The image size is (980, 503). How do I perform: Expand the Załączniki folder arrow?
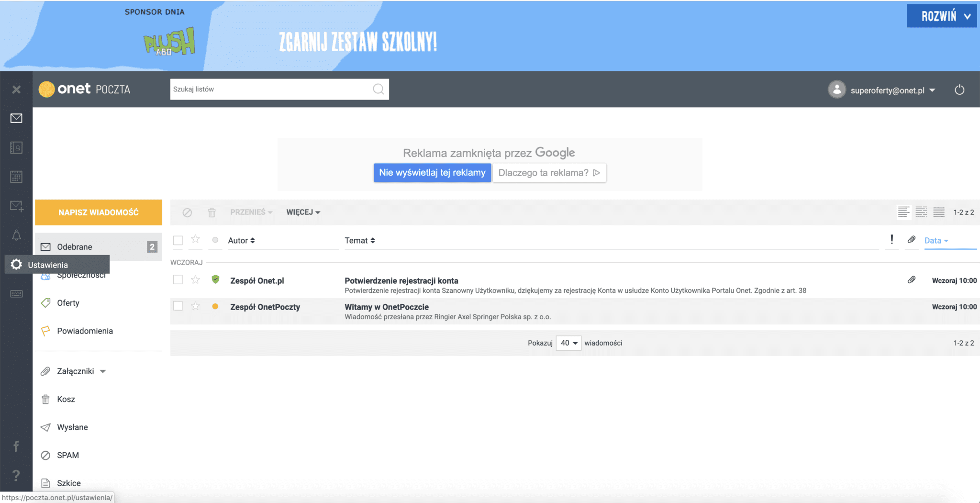pos(103,371)
